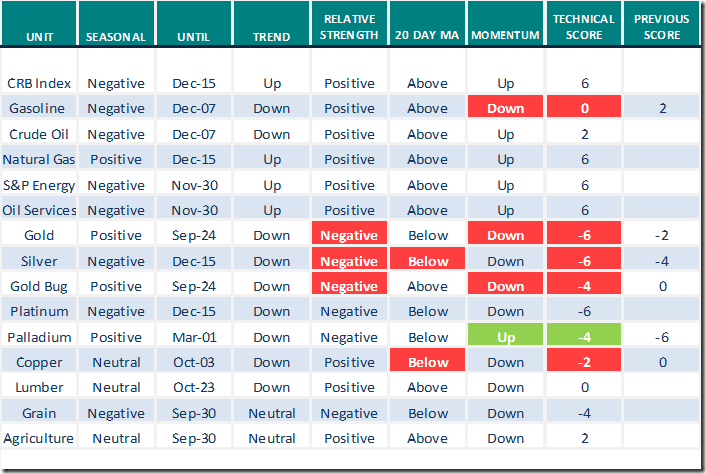Click the S&P Energy row label
The width and height of the screenshot is (706, 474).
[x=41, y=185]
